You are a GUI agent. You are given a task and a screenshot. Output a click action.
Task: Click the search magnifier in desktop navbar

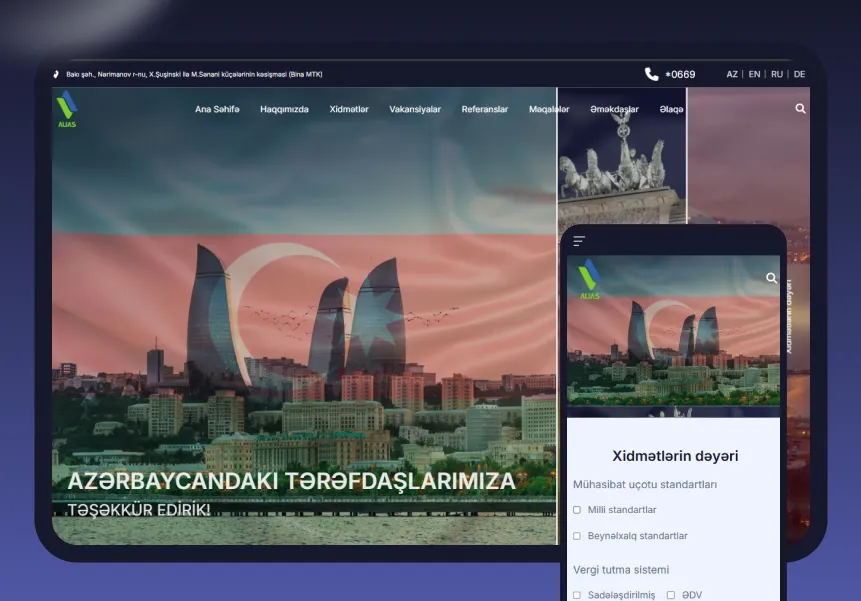[x=800, y=109]
